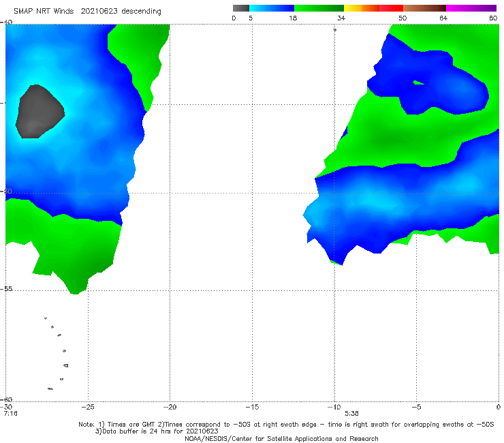Click the gray 0-5 segment of color bar
This screenshot has width=504, height=443.
pos(241,8)
